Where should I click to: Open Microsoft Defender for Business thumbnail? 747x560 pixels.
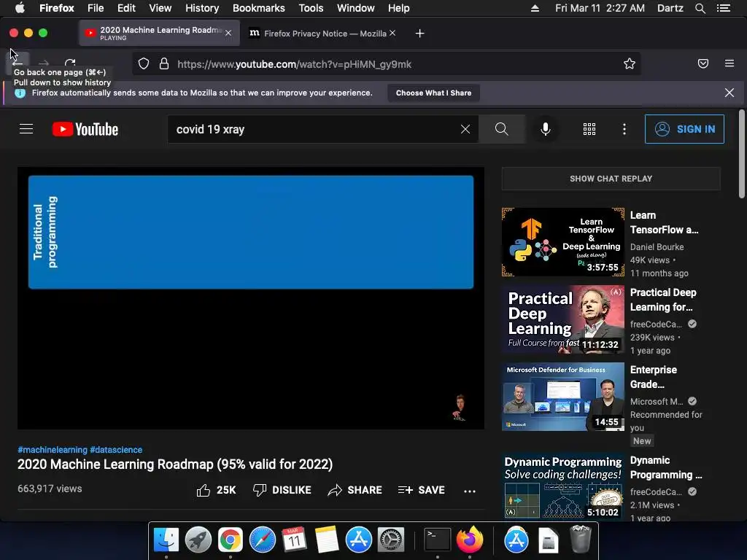point(562,396)
